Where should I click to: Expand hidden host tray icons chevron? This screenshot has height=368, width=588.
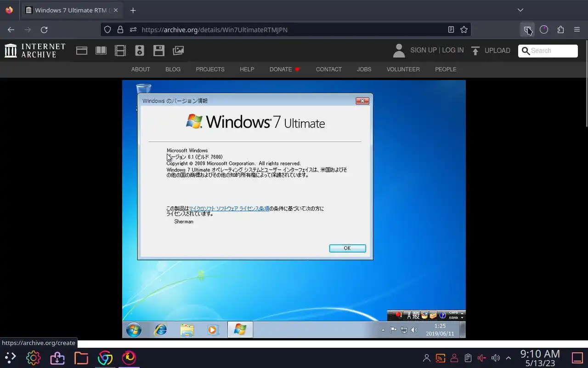pyautogui.click(x=509, y=358)
